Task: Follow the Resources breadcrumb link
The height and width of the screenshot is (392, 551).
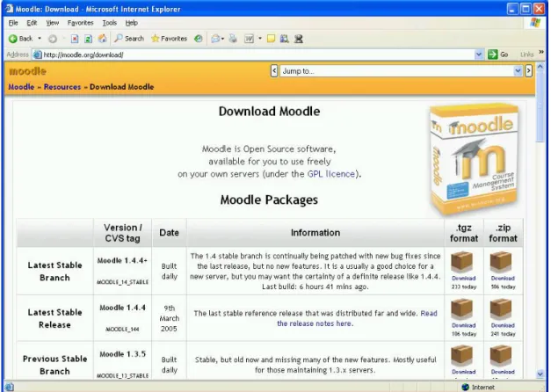Action: [62, 87]
